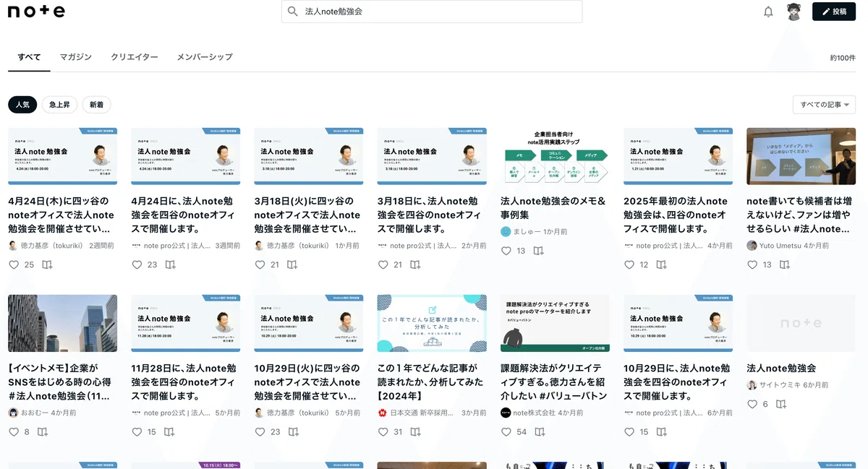This screenshot has height=469, width=868.
Task: Open 課題解決法がクリエイティブすぎる article title
Action: click(553, 382)
